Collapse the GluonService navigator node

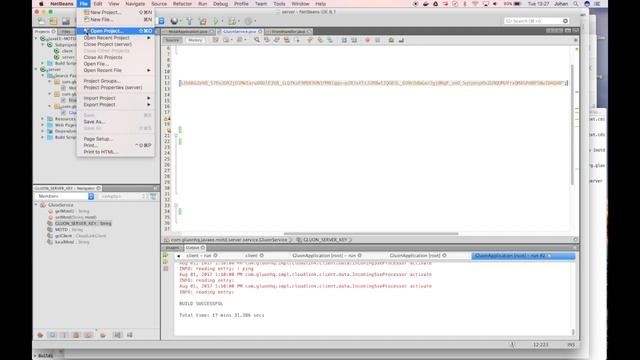(x=37, y=205)
